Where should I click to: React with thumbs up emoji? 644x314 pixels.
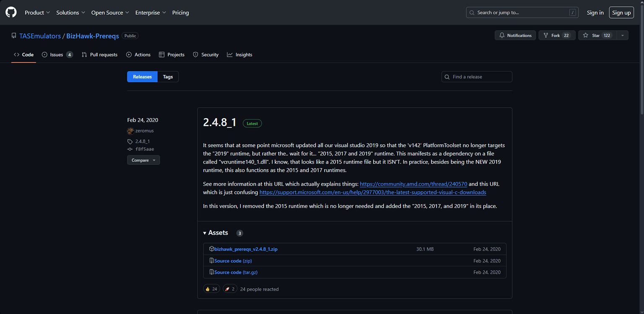coord(211,289)
